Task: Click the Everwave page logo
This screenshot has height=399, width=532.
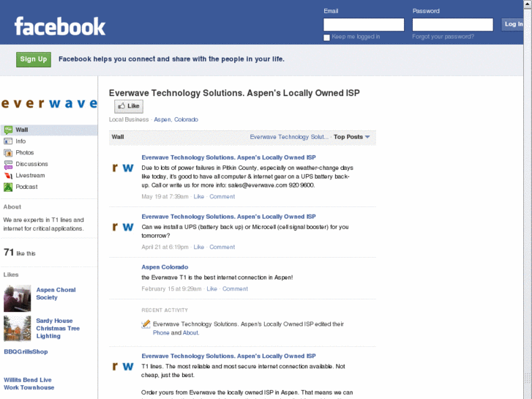Action: point(49,104)
